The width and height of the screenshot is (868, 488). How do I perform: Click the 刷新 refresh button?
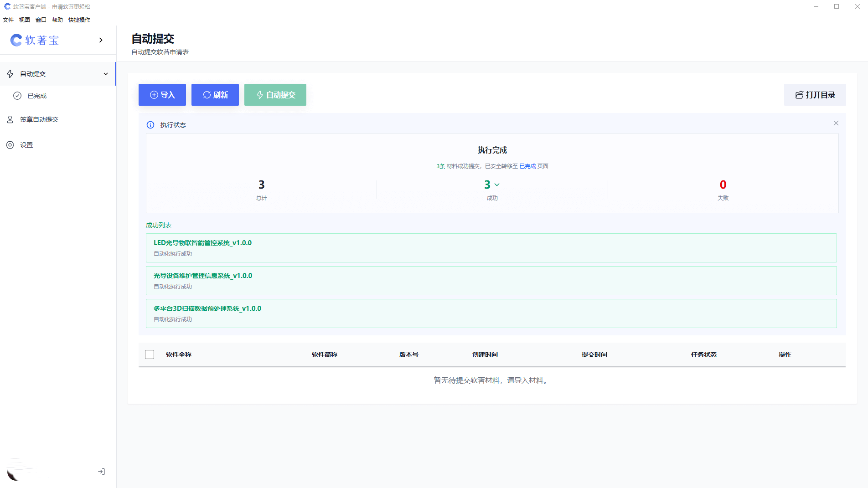pos(215,95)
